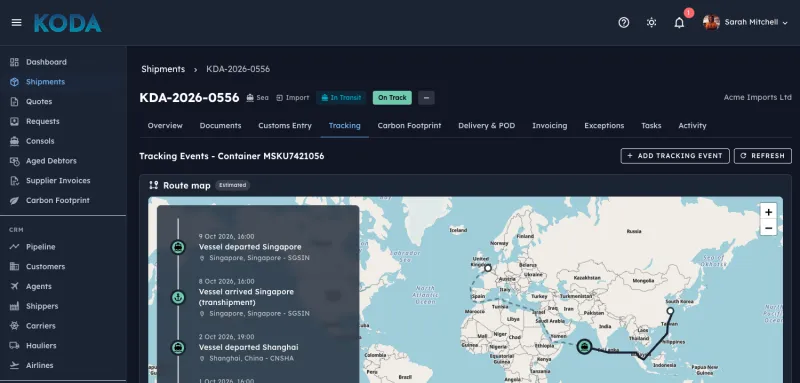Open the help question mark icon
800x383 pixels.
point(623,22)
